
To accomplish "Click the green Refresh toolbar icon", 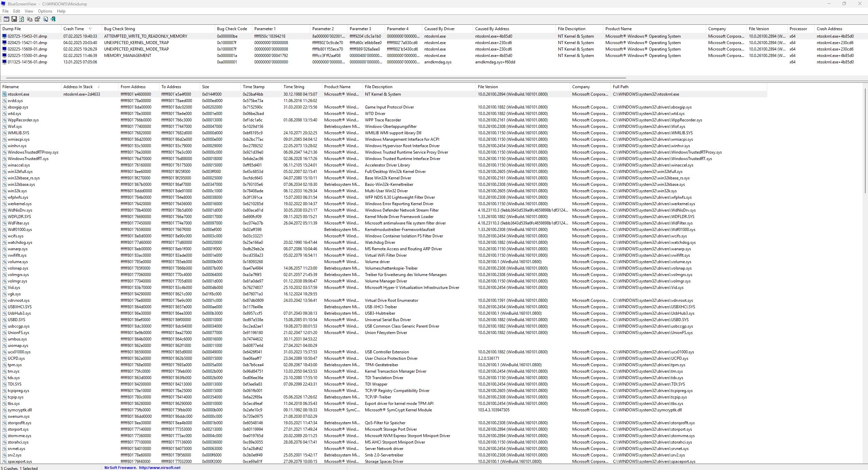I will click(22, 19).
